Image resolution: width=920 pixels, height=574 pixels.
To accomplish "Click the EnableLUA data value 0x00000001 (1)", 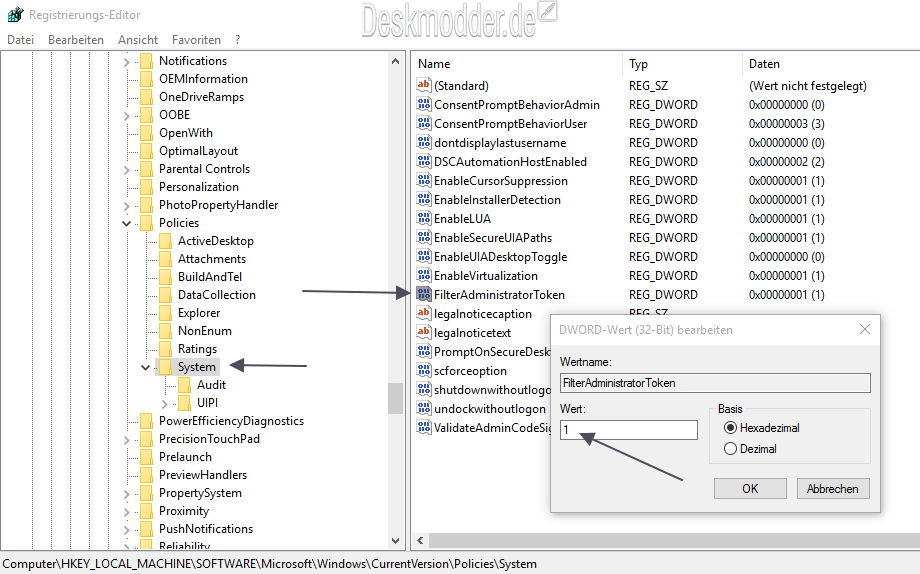I will 786,218.
